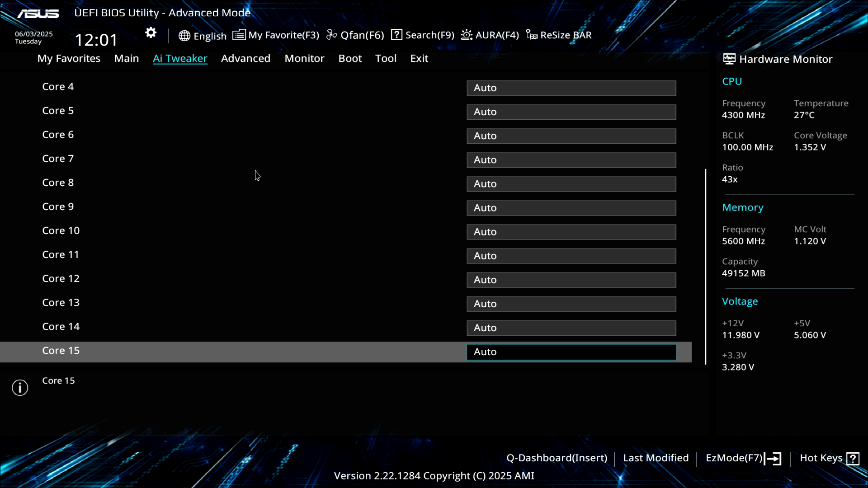Click the Search question mark icon
The width and height of the screenshot is (868, 488).
click(396, 35)
